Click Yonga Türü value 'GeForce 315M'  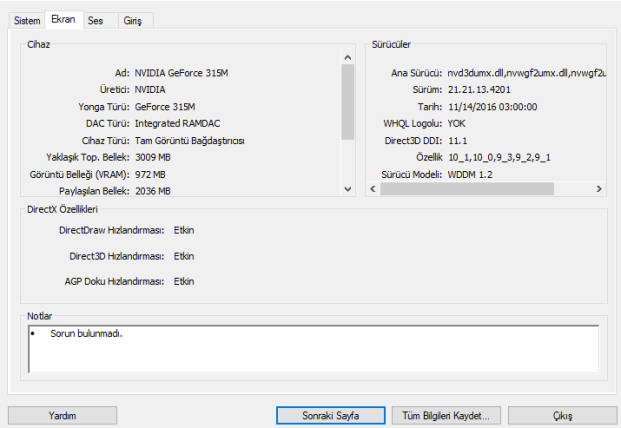(165, 107)
